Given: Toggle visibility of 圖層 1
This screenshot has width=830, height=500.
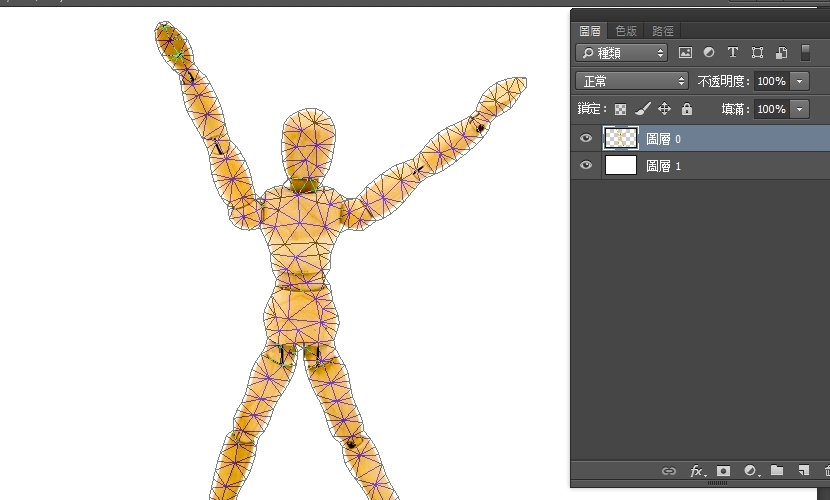Looking at the screenshot, I should pyautogui.click(x=586, y=166).
